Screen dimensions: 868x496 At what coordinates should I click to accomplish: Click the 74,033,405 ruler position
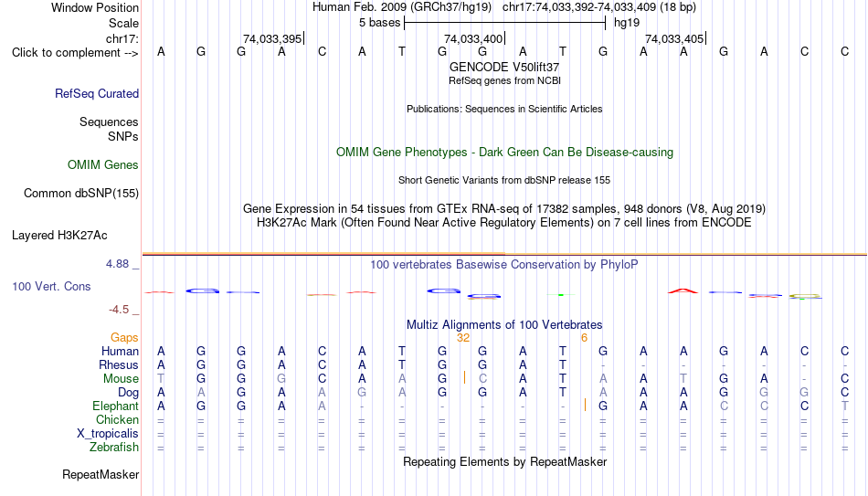coord(674,38)
